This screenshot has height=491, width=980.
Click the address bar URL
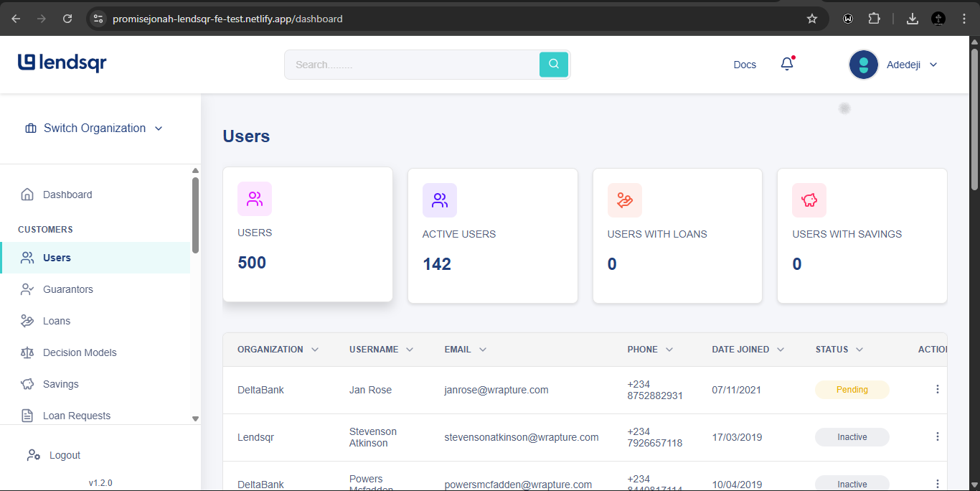click(227, 19)
